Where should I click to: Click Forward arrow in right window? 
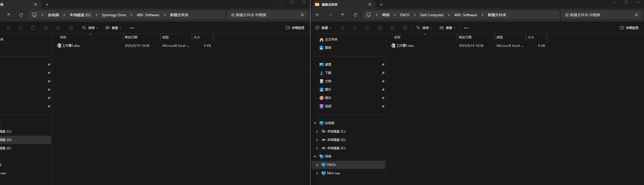(330, 15)
